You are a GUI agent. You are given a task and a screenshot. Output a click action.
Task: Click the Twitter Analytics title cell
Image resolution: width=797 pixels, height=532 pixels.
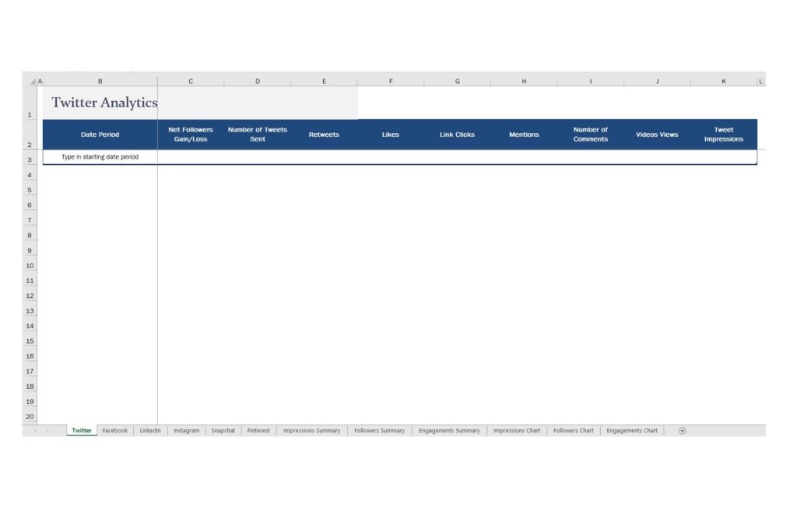pyautogui.click(x=100, y=103)
